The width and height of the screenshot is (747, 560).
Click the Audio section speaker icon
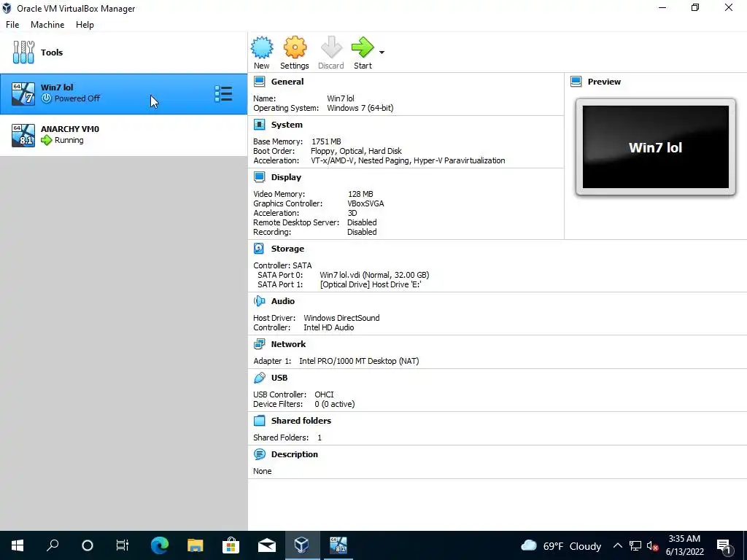point(259,301)
